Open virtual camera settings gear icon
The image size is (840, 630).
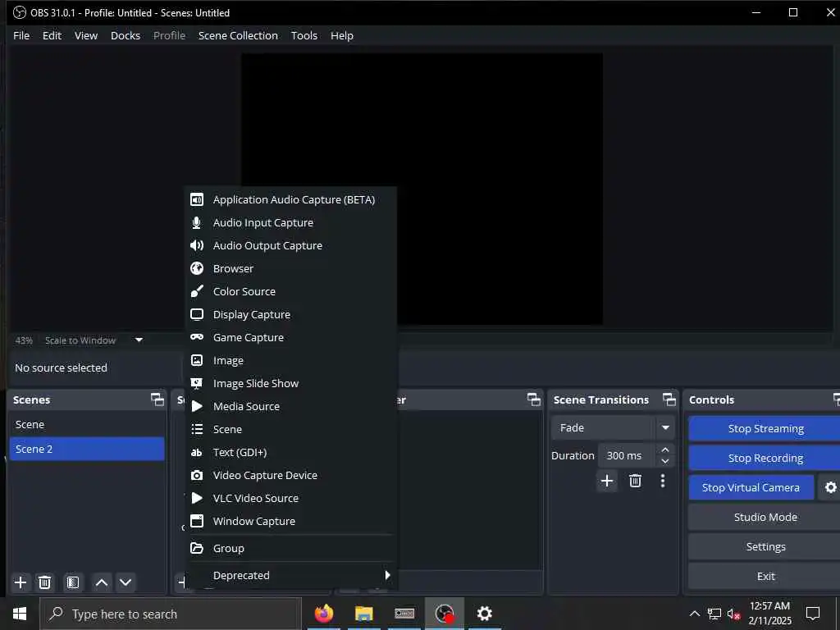[830, 487]
